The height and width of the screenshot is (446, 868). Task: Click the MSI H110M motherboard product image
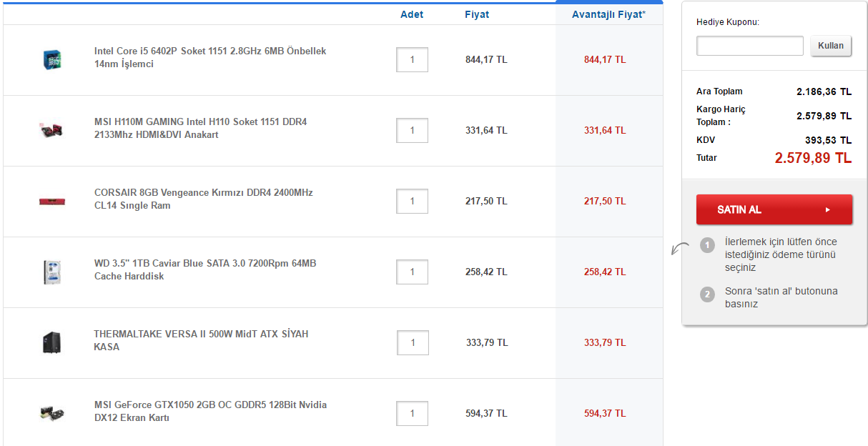(51, 129)
